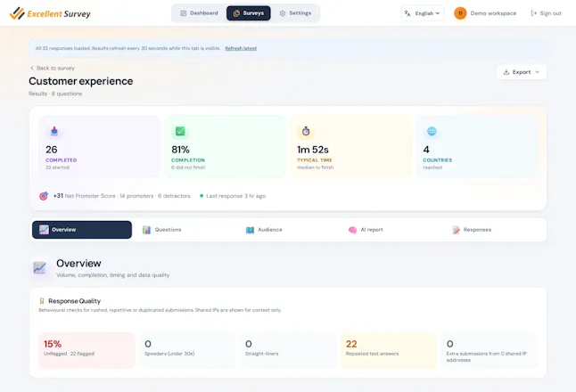Click the Speeders (under 30s) card
The image size is (576, 392).
[187, 350]
